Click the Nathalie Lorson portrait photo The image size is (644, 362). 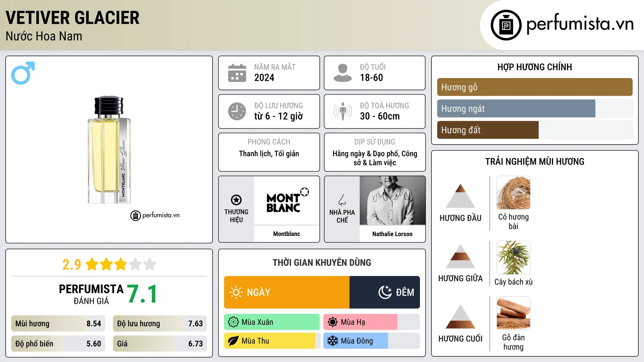pos(392,200)
